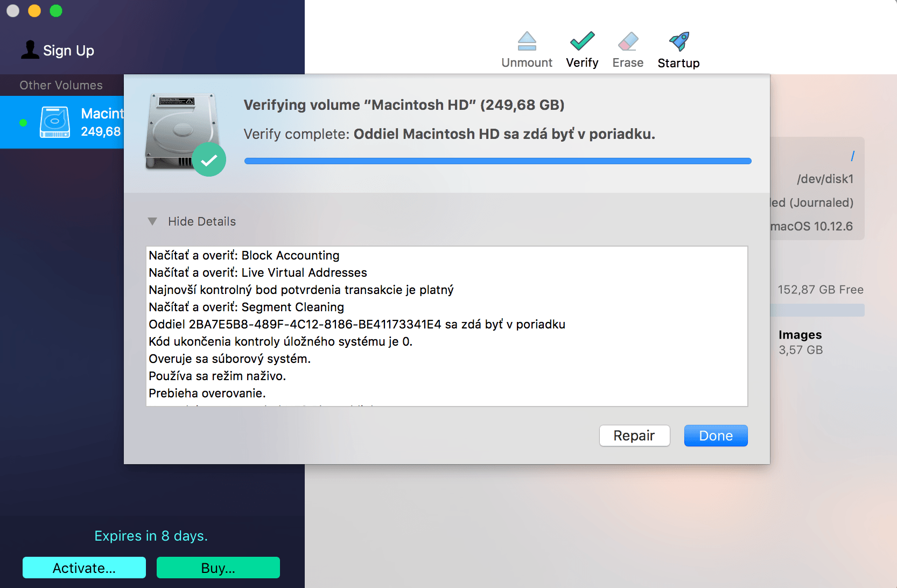
Task: Select the Macintosh HD drive icon in sidebar
Action: (55, 122)
